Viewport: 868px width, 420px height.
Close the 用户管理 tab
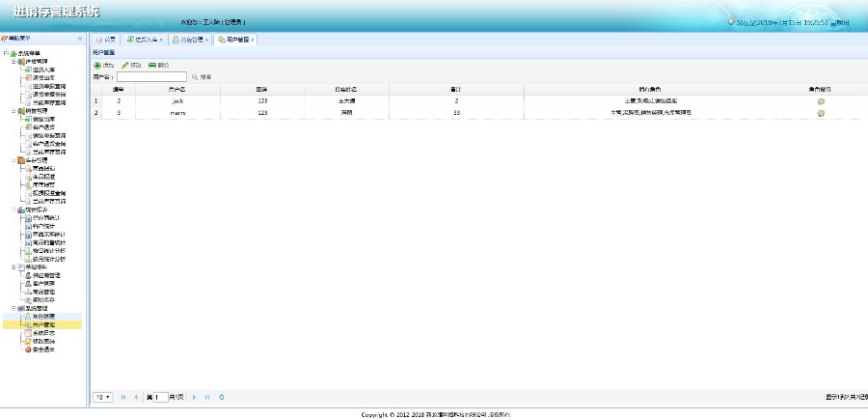click(252, 40)
